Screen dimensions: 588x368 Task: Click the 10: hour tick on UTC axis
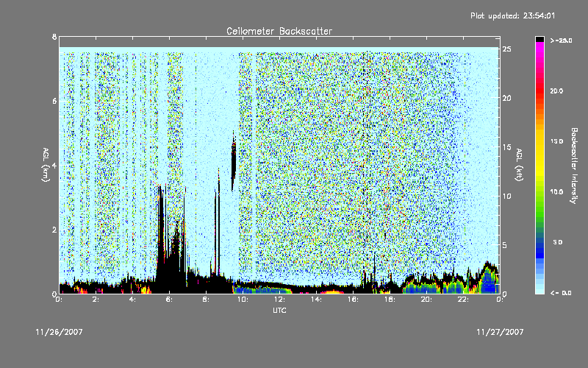[243, 300]
